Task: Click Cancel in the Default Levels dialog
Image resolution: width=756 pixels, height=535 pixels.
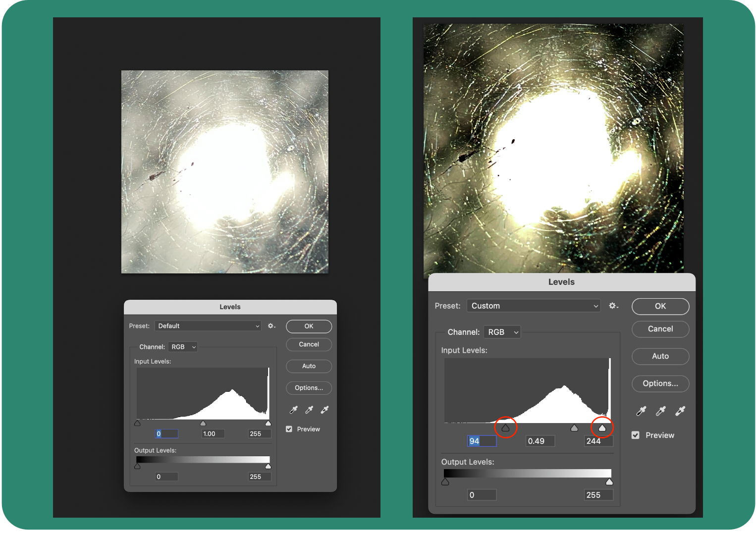Action: [309, 344]
